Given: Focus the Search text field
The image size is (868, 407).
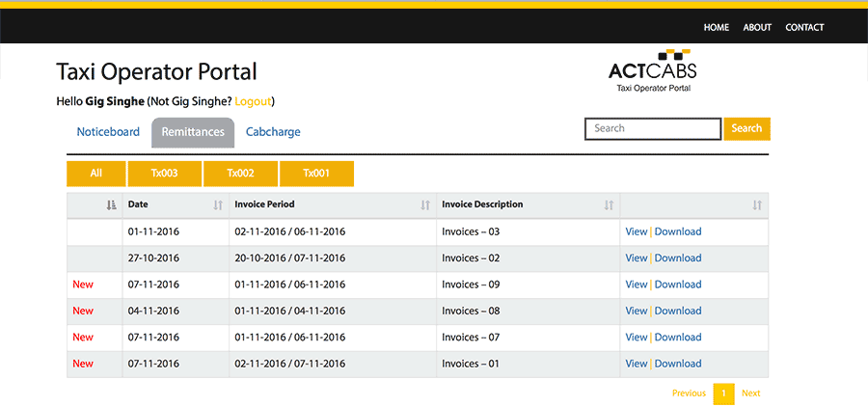Looking at the screenshot, I should coord(653,128).
